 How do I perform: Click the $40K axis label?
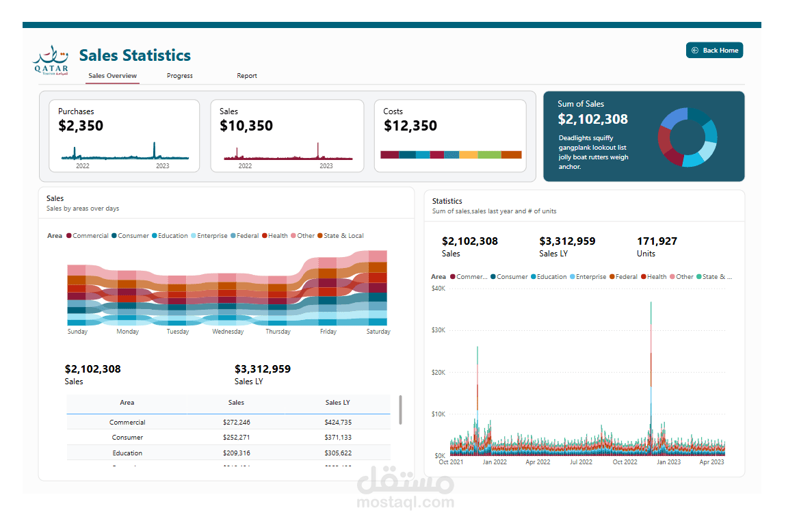[438, 288]
